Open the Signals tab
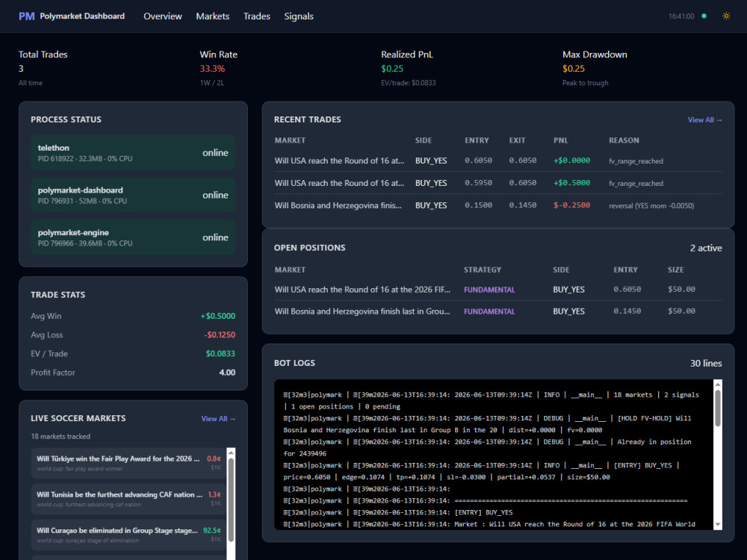Viewport: 747px width, 560px height. [299, 16]
